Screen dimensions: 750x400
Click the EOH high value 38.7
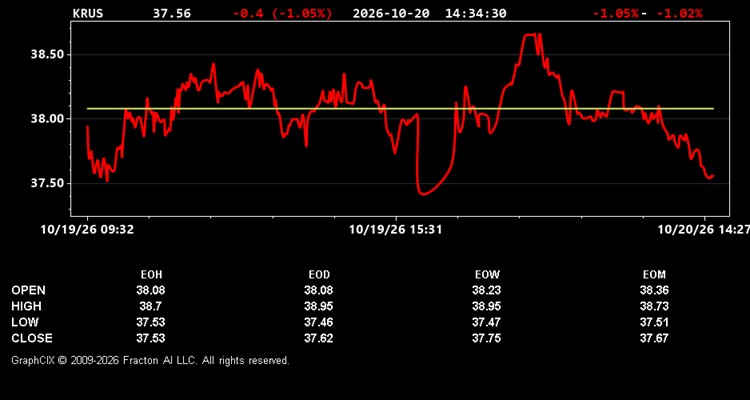151,306
